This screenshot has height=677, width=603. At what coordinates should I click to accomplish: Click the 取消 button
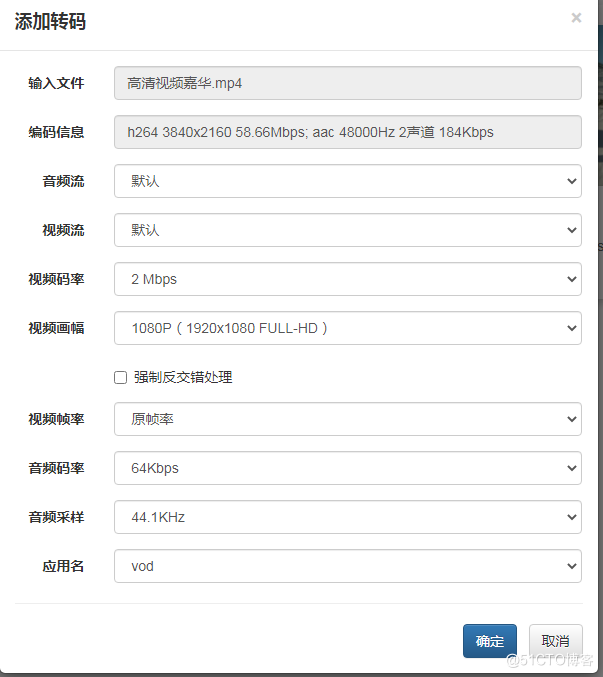point(556,641)
